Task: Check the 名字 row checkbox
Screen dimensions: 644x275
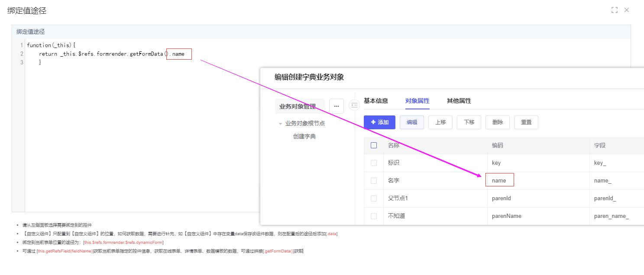Action: pos(374,181)
